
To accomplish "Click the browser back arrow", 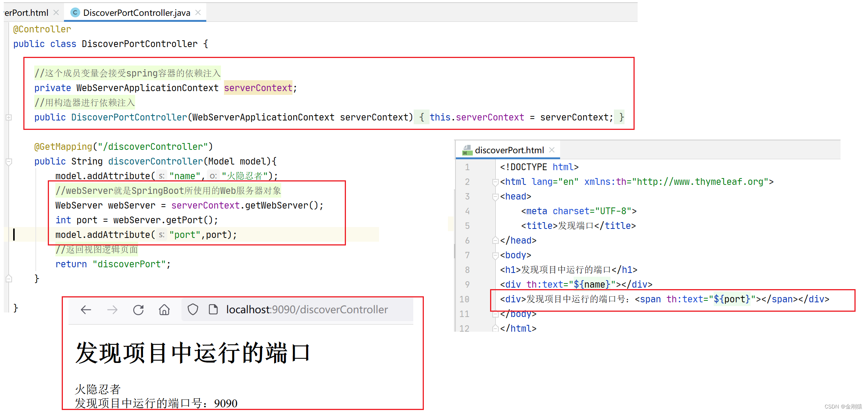I will pos(86,310).
